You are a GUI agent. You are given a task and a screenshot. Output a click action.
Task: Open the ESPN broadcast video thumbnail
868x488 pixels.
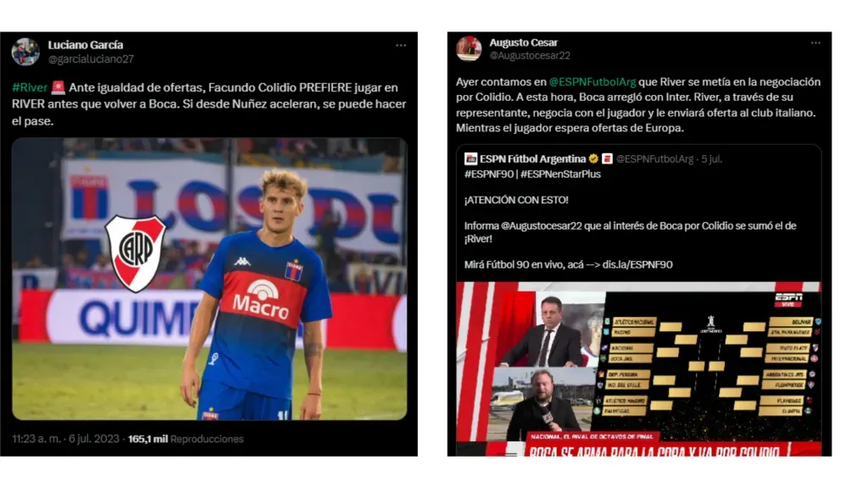[638, 369]
